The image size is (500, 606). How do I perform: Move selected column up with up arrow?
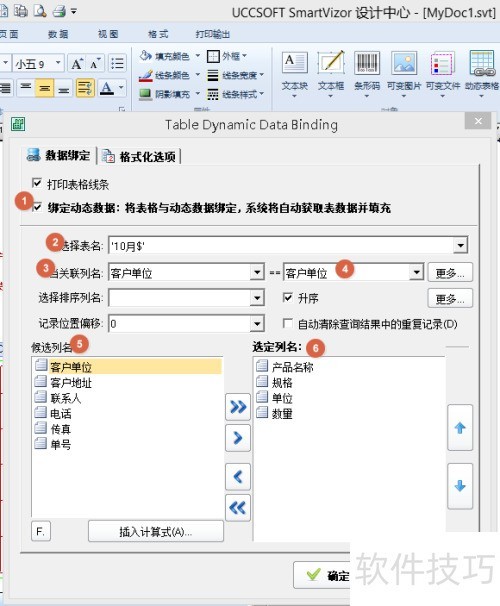pyautogui.click(x=460, y=427)
